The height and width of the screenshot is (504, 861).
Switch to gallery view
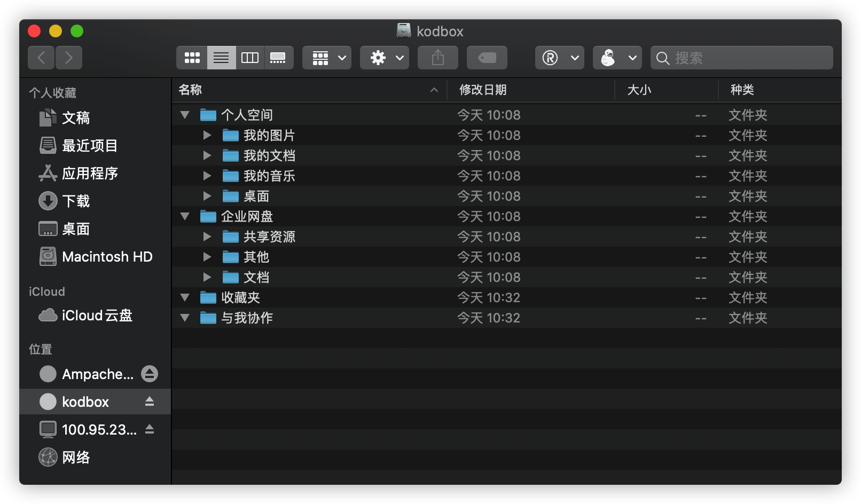[278, 58]
